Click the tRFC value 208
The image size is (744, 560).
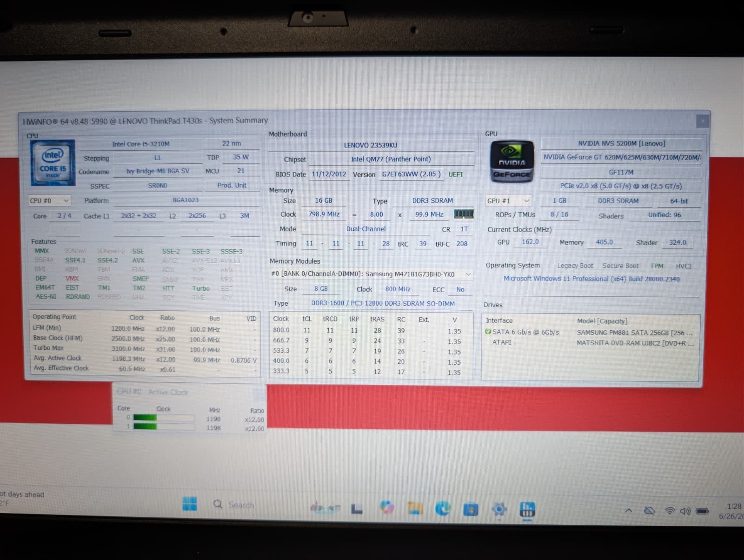pos(462,243)
